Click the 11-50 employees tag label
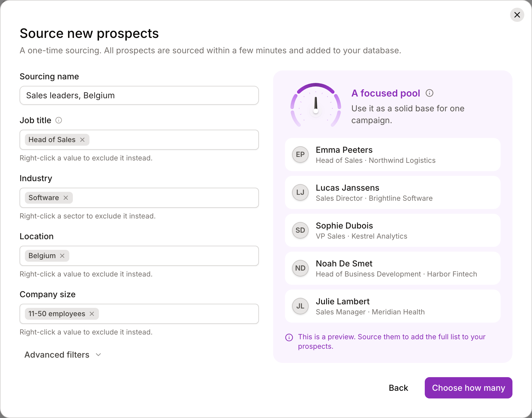 [57, 314]
